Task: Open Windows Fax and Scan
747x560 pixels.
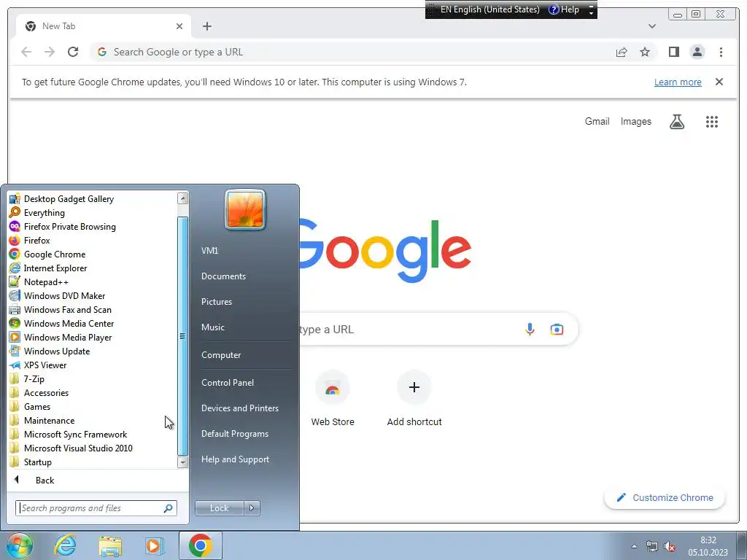Action: coord(67,309)
